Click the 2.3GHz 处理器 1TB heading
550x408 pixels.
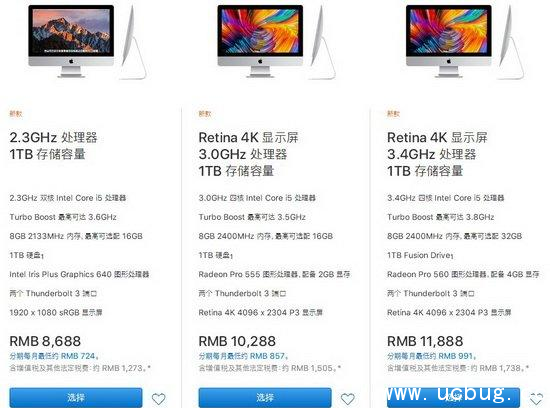(x=53, y=146)
